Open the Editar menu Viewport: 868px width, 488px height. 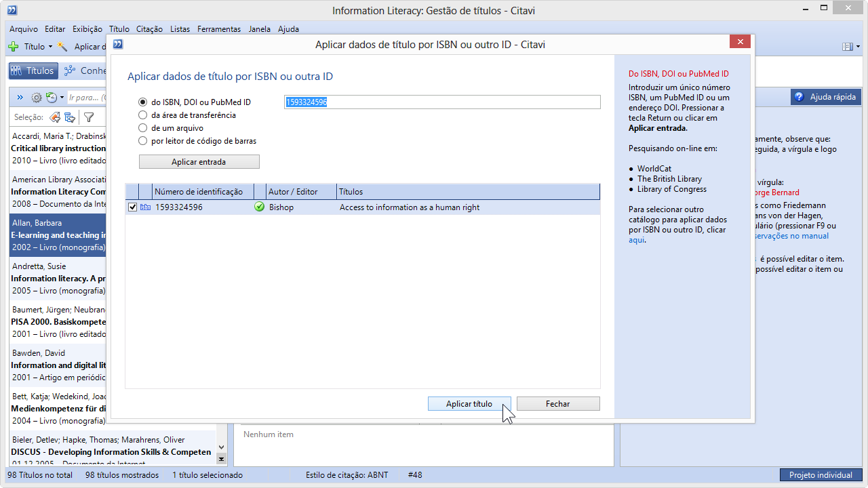[x=55, y=29]
